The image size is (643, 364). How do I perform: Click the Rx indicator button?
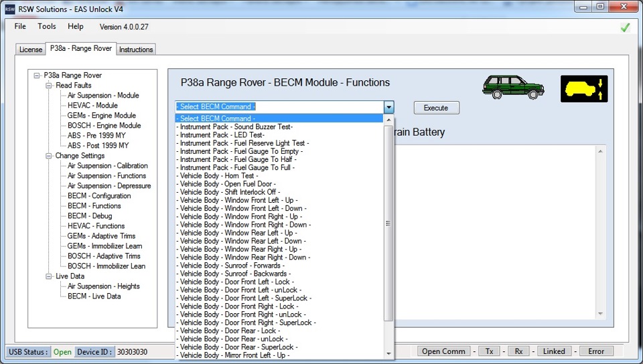click(x=518, y=351)
